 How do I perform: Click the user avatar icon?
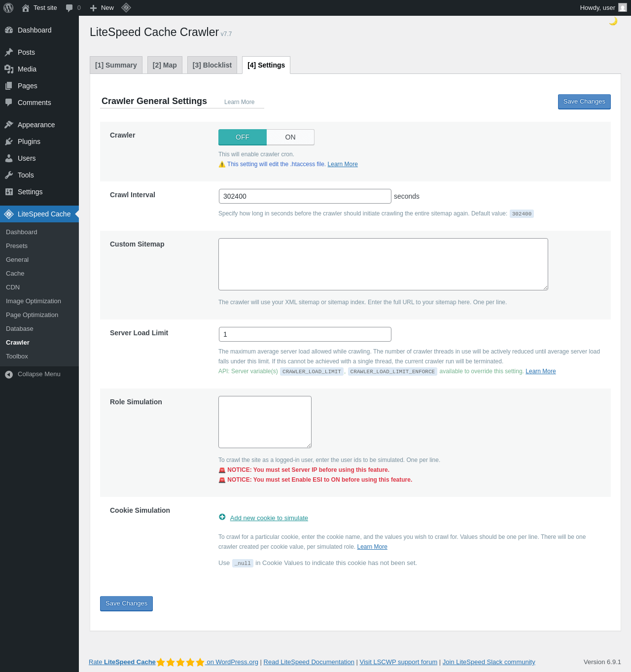click(x=623, y=8)
